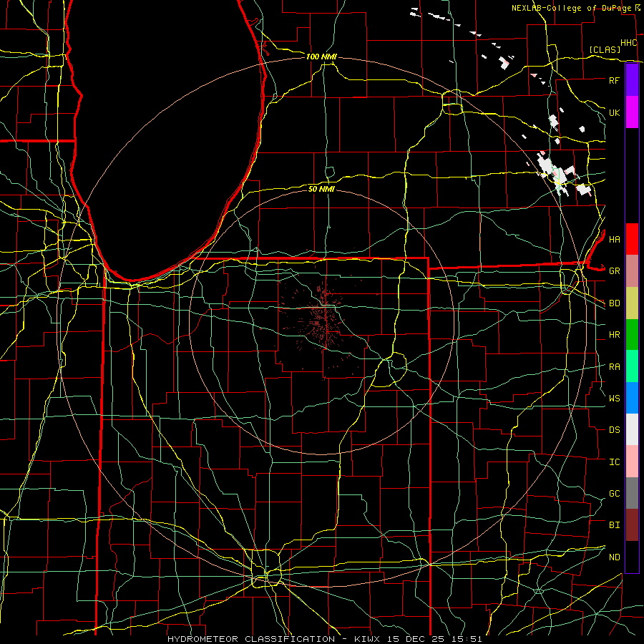
Task: Click the magenta UK color swatch
Action: [x=632, y=112]
